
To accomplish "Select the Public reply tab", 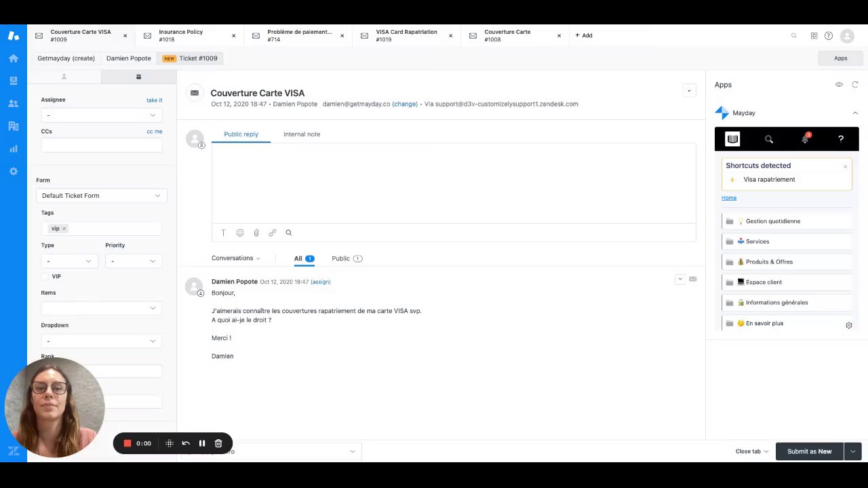I will click(241, 134).
